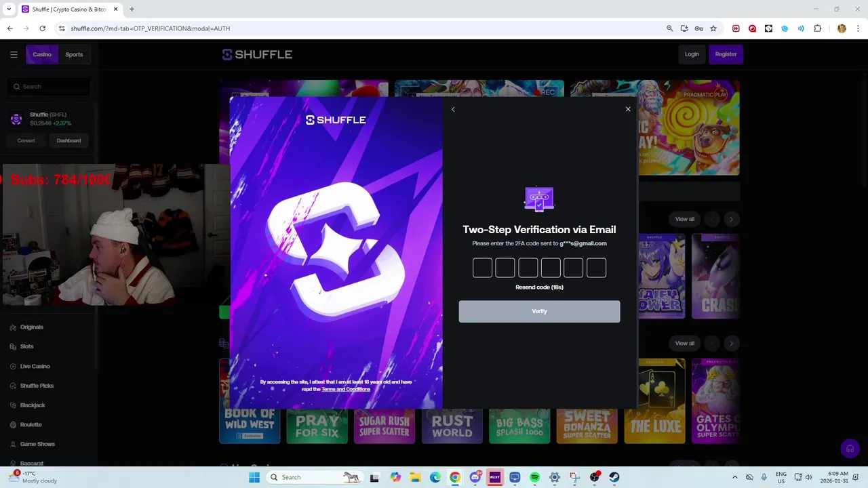Click the Resend code countdown text

tap(539, 287)
